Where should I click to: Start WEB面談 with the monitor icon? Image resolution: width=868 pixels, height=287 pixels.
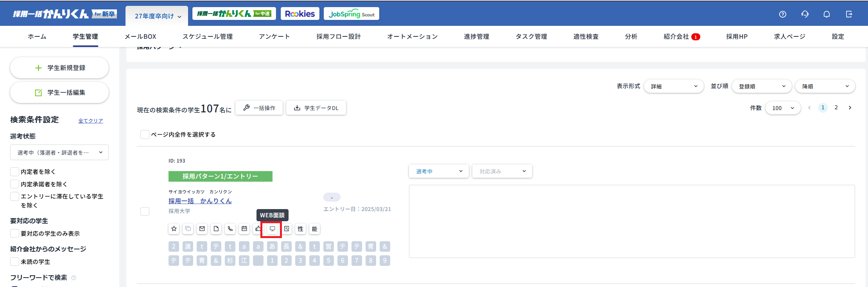click(x=273, y=229)
